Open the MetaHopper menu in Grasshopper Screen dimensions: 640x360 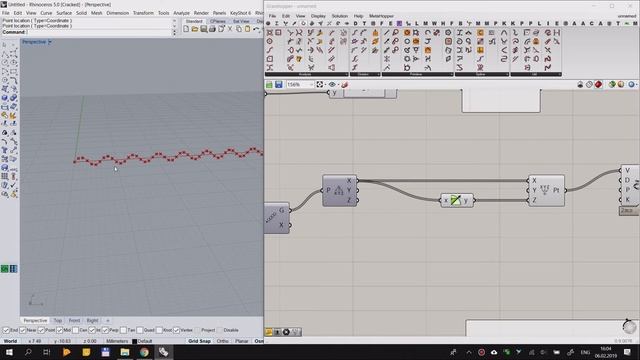(381, 16)
